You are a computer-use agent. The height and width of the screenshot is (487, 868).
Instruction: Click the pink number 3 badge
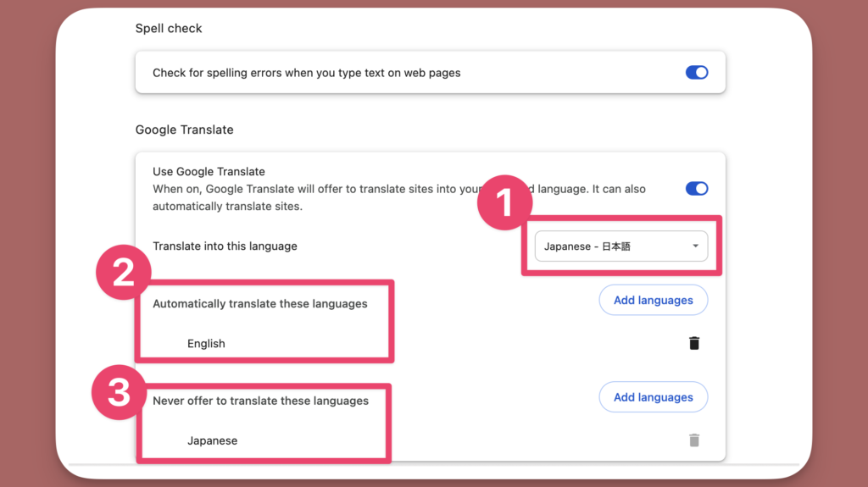click(x=120, y=393)
